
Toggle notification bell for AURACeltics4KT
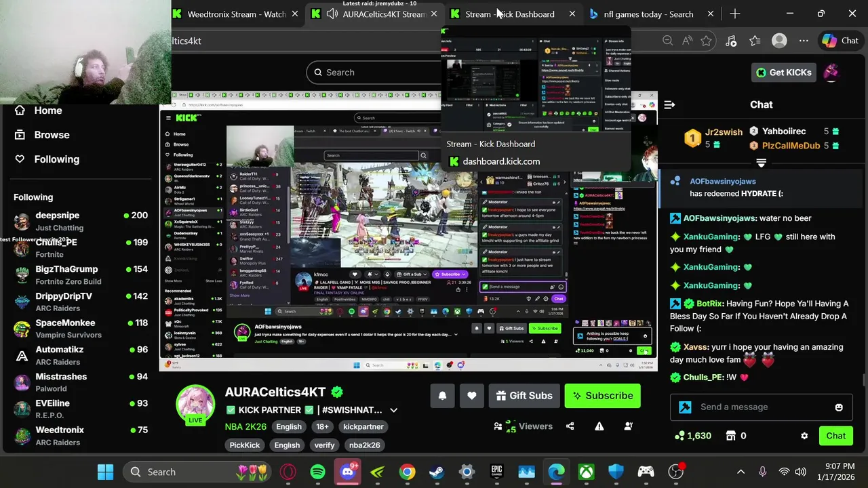tap(442, 396)
